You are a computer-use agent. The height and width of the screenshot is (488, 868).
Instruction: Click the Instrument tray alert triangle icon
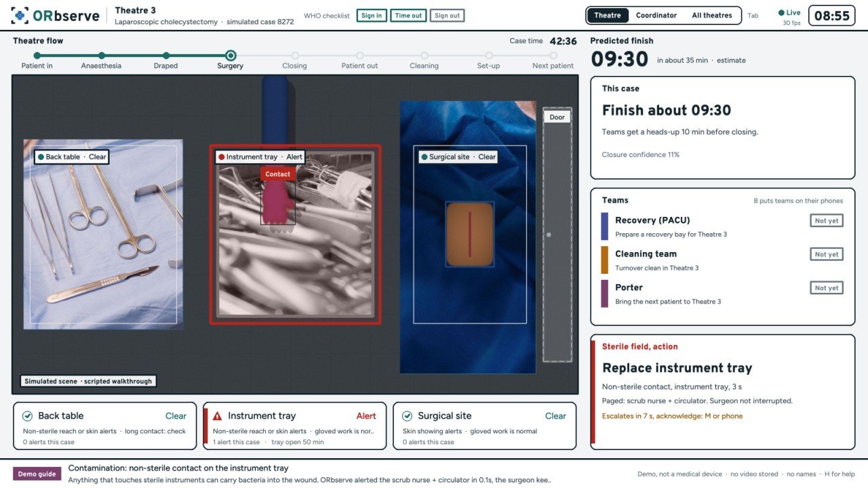pyautogui.click(x=218, y=416)
